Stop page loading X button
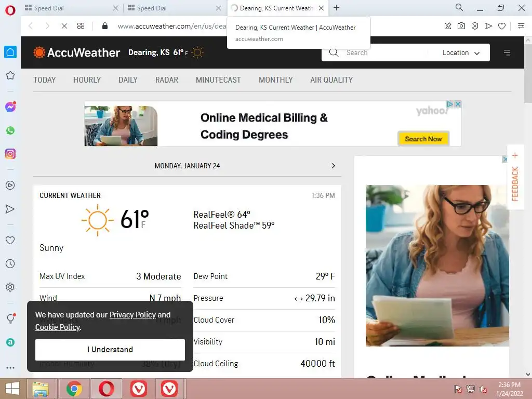Viewport: 532px width, 399px height. (x=64, y=26)
